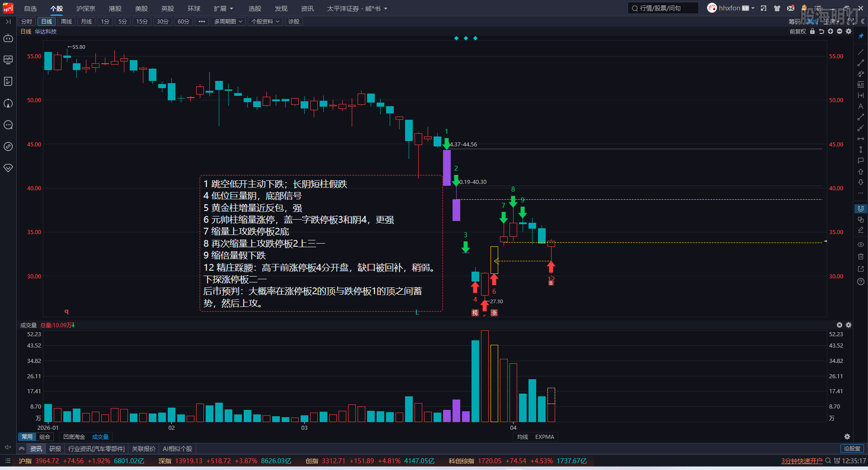Toggle the magnet snap tool
Screen dimensions: 868x470
(x=860, y=208)
